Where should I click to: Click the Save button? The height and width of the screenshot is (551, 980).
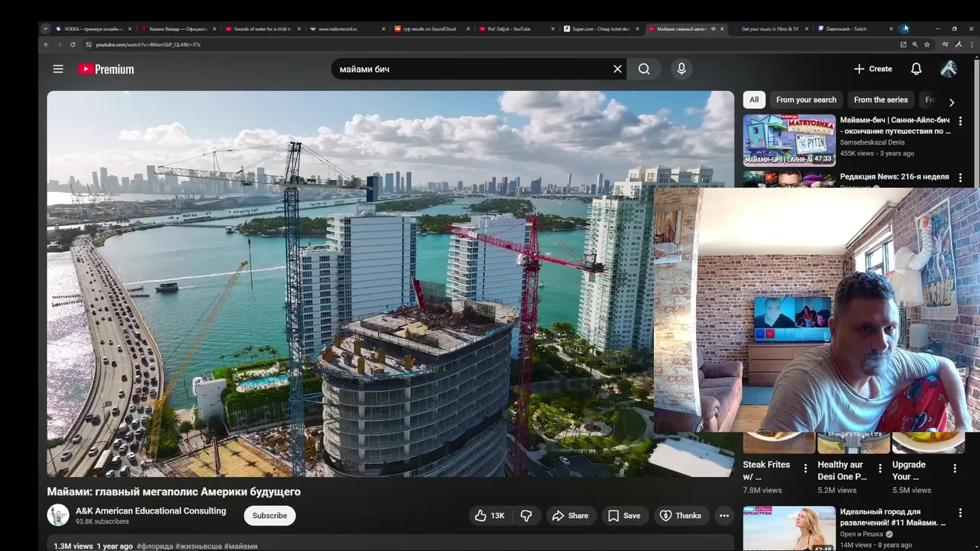(x=624, y=516)
